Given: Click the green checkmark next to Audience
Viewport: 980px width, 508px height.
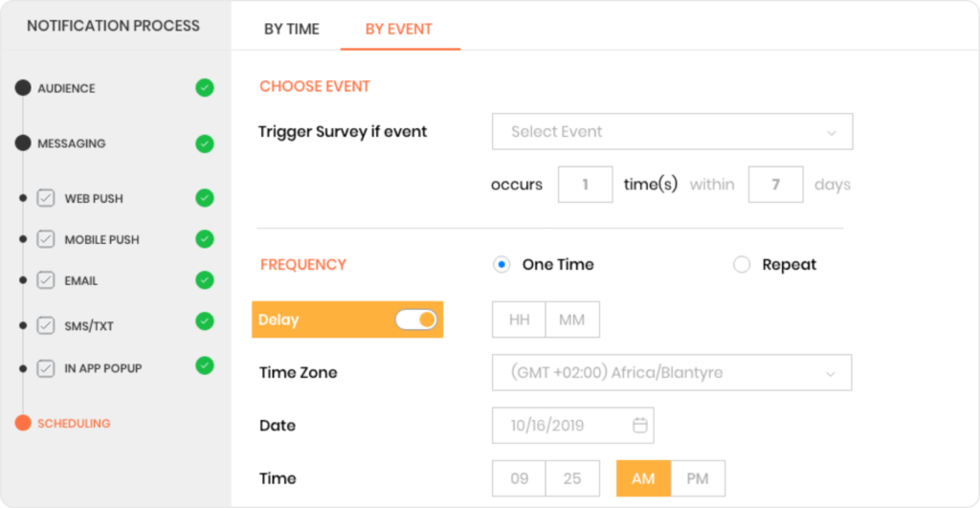Looking at the screenshot, I should tap(205, 87).
